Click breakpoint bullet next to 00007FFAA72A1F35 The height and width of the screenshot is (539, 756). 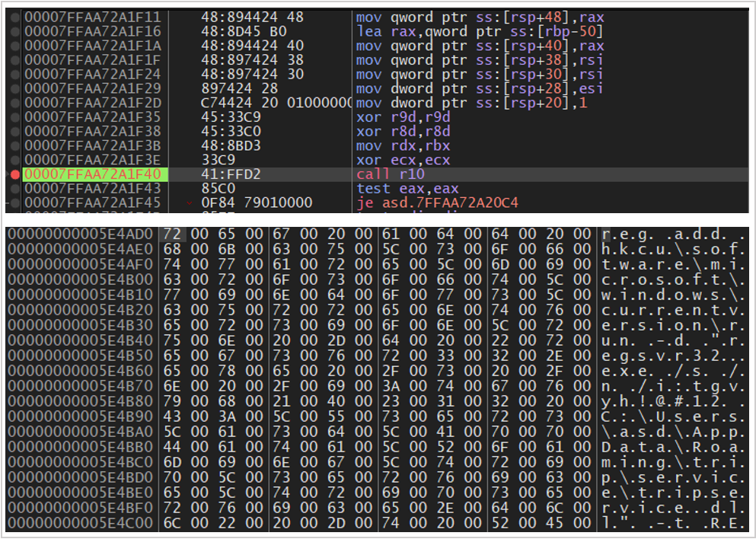(17, 117)
